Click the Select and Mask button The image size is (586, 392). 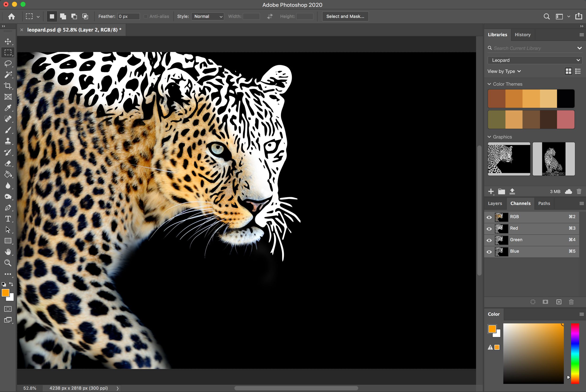point(345,16)
